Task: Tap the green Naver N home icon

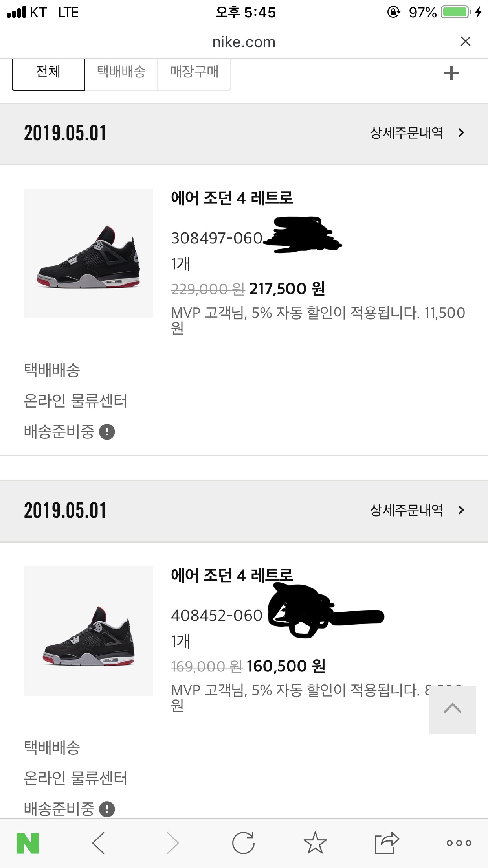Action: [28, 843]
